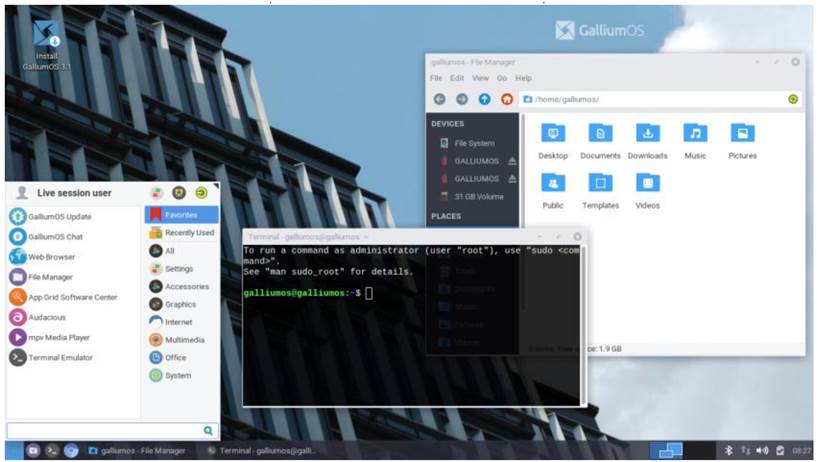Open the Downloads folder
818x462 pixels.
point(647,141)
